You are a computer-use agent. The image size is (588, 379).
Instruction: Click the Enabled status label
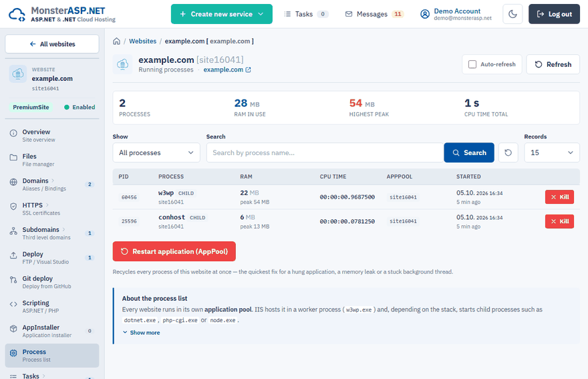click(x=80, y=108)
